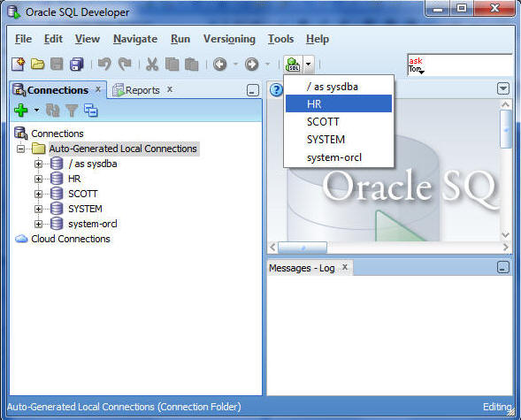The image size is (521, 420).
Task: Open the Back history dropdown arrow
Action: 235,64
